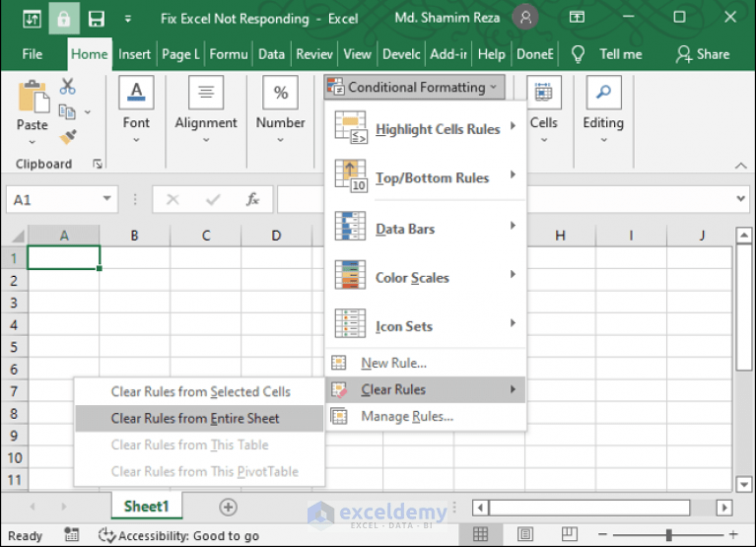
Task: Click the Macro recording status bar icon
Action: click(71, 534)
